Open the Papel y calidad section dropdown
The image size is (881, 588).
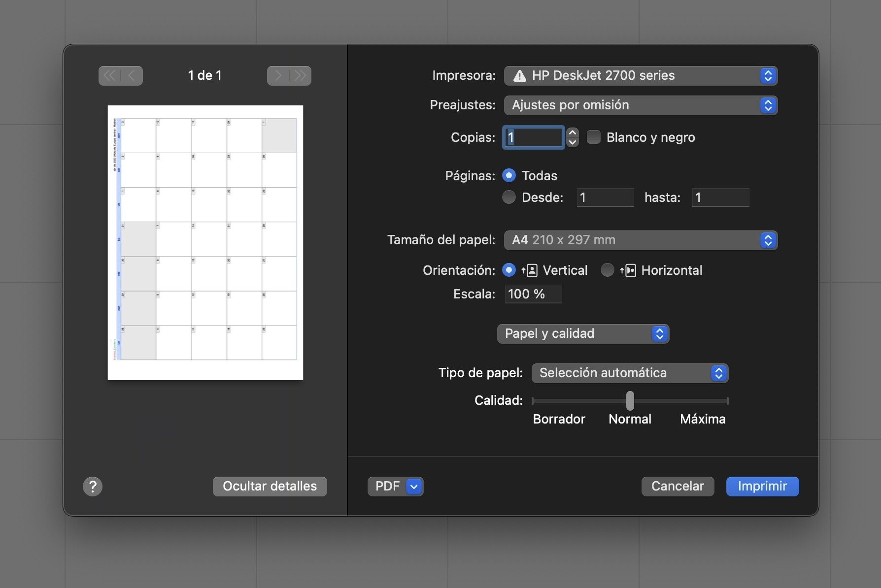tap(583, 334)
